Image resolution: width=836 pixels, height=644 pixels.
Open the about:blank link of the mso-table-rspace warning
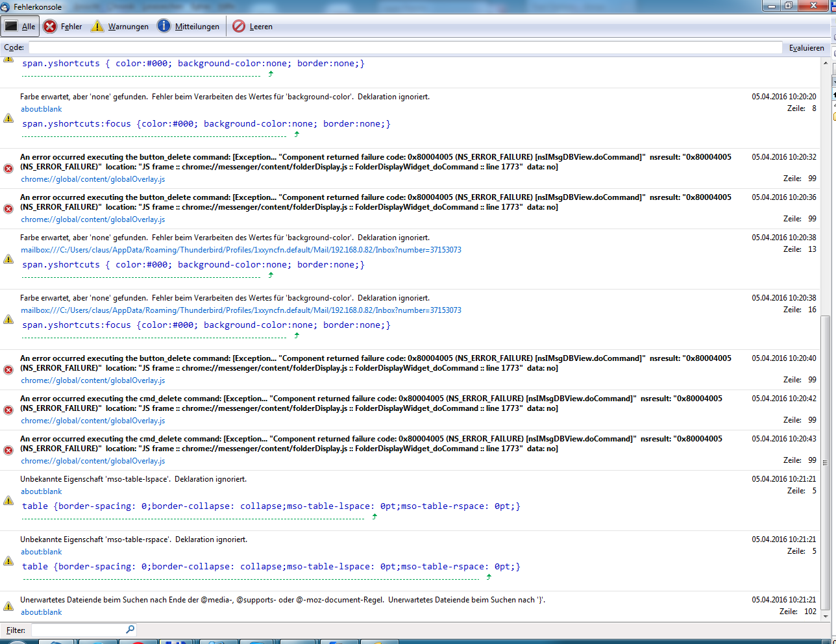(42, 552)
